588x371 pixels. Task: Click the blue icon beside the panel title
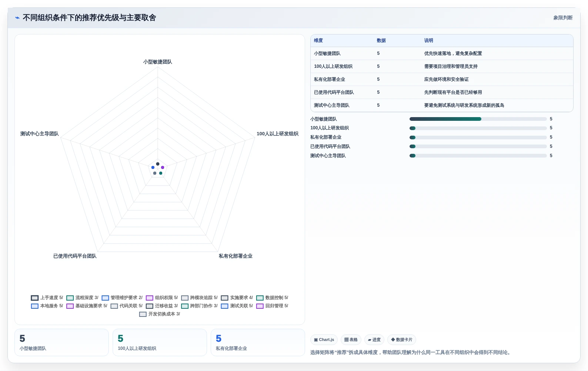click(x=17, y=18)
